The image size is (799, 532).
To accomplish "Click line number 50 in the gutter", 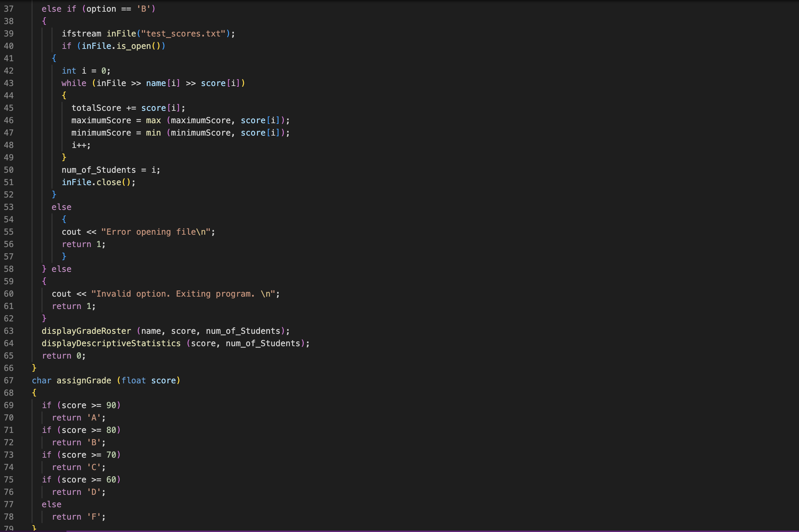I will (x=9, y=170).
